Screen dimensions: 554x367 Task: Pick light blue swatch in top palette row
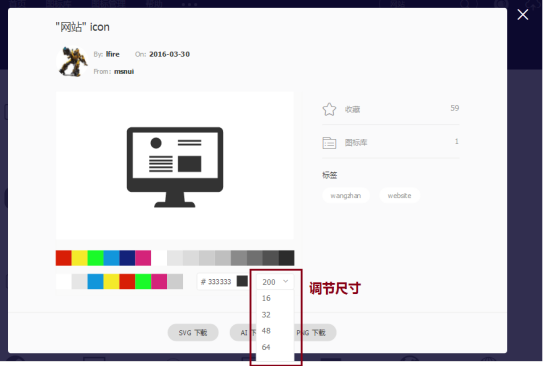pyautogui.click(x=111, y=258)
